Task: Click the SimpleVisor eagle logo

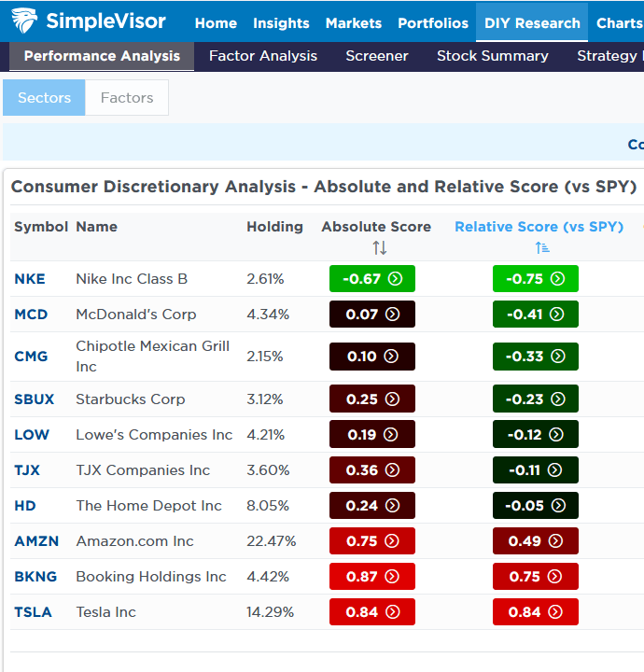Action: (x=24, y=21)
